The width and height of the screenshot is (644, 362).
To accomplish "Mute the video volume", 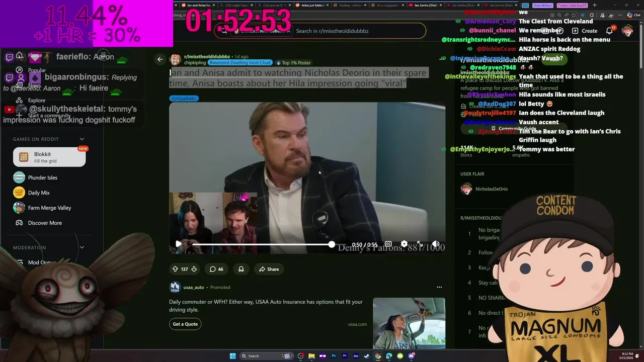I will (x=436, y=244).
